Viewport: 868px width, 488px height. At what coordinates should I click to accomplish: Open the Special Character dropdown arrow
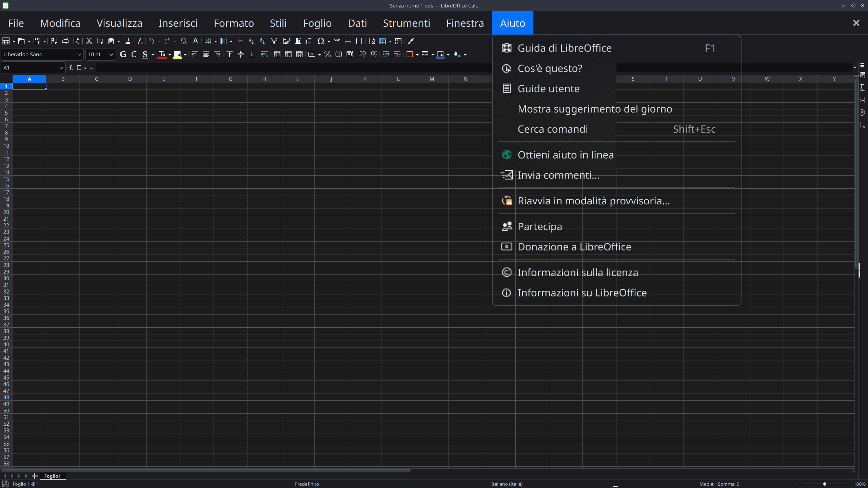tap(329, 41)
